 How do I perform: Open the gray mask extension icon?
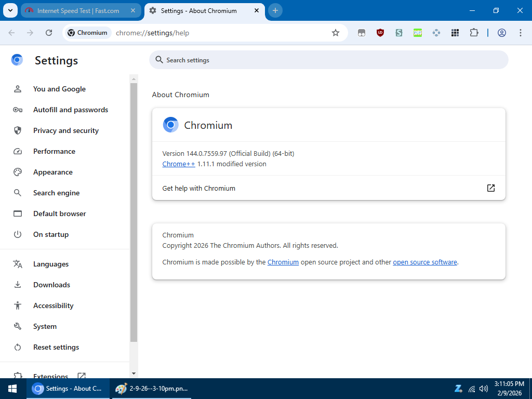pos(362,33)
